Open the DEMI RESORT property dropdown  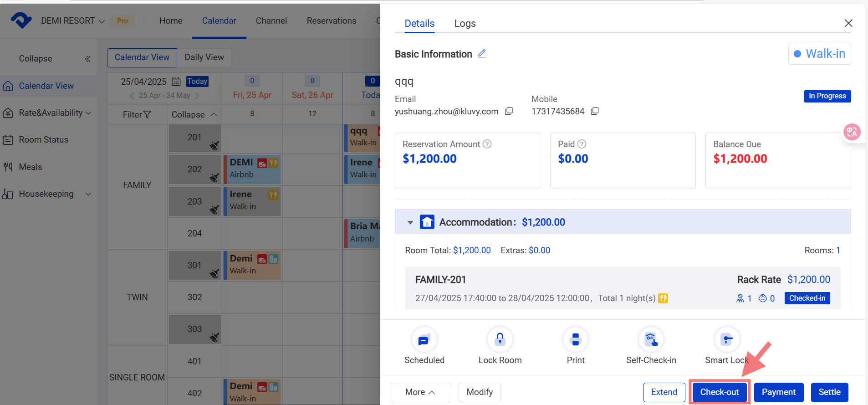[73, 21]
